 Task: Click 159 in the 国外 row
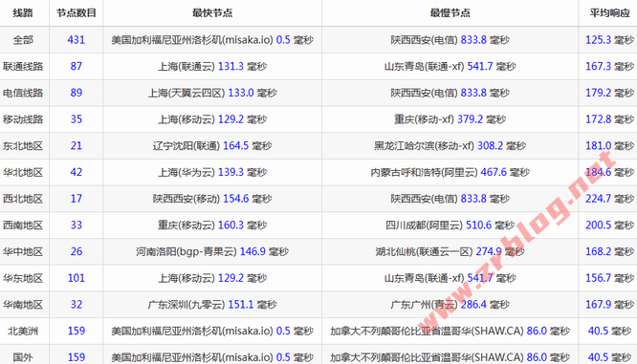coord(76,357)
